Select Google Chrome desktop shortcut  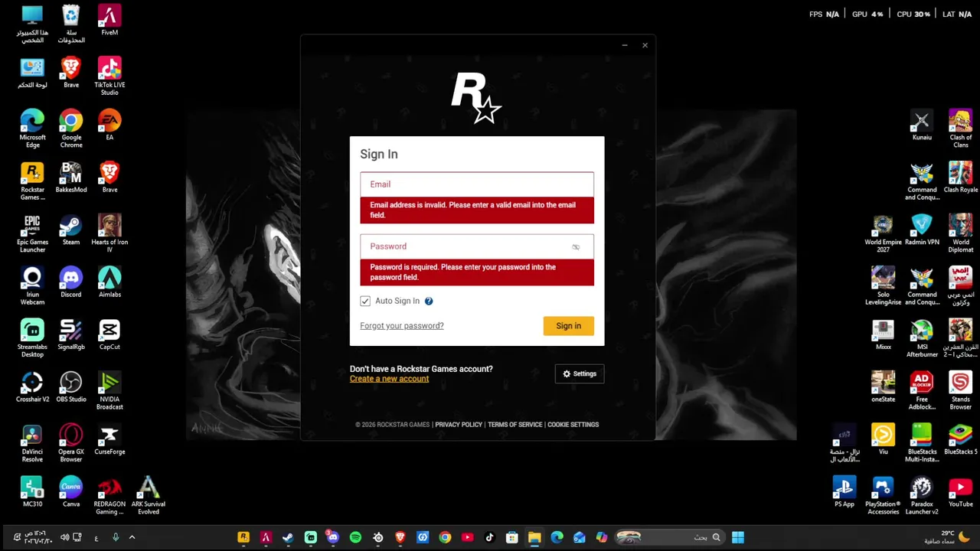pyautogui.click(x=71, y=129)
